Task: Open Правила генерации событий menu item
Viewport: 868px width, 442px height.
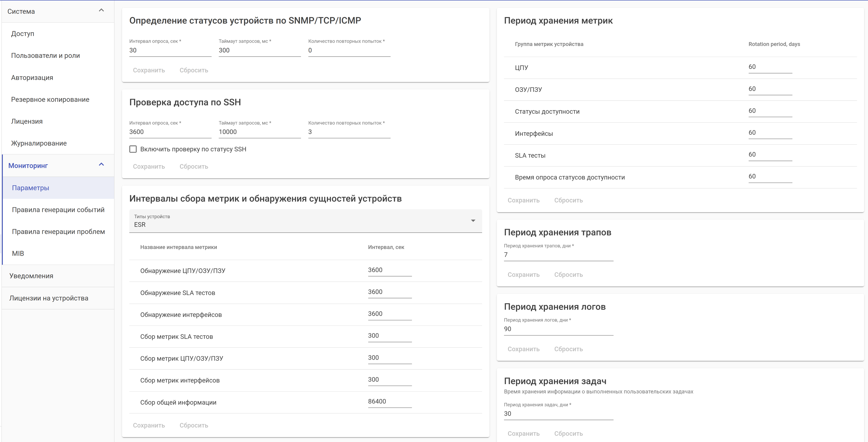Action: [x=58, y=210]
